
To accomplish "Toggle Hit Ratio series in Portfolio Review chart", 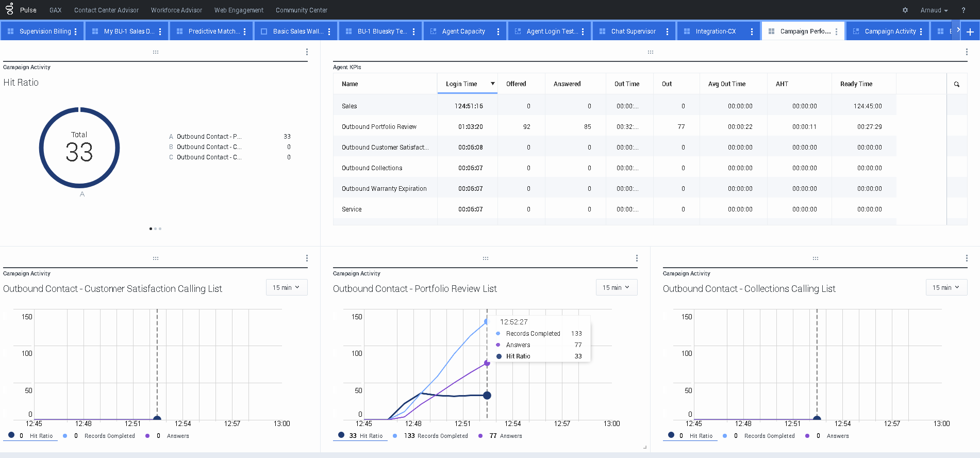I will (x=366, y=436).
